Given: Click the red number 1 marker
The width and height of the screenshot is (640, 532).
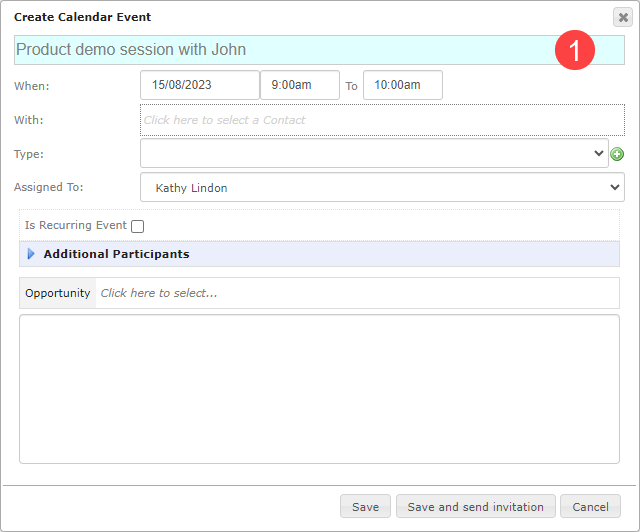Looking at the screenshot, I should click(575, 50).
